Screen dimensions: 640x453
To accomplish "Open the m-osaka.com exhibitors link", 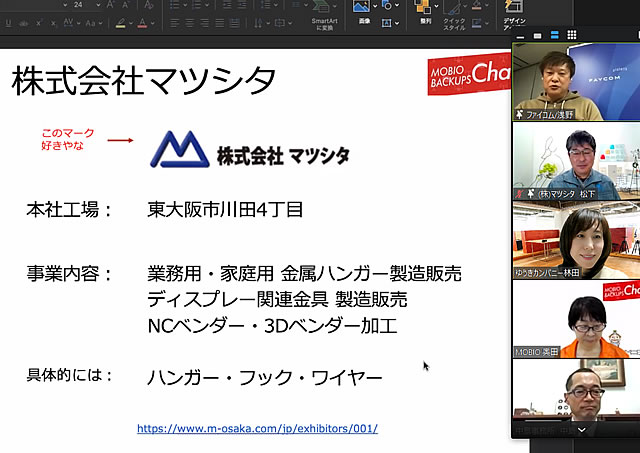I will pyautogui.click(x=257, y=429).
